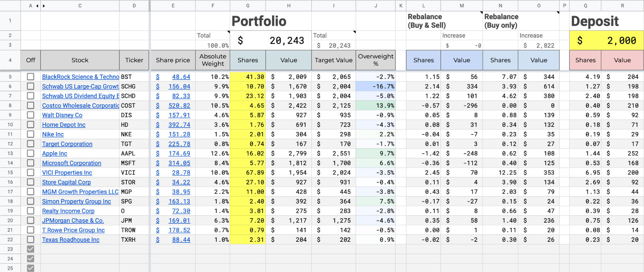The height and width of the screenshot is (272, 644).
Task: Select column R header
Action: point(623,6)
